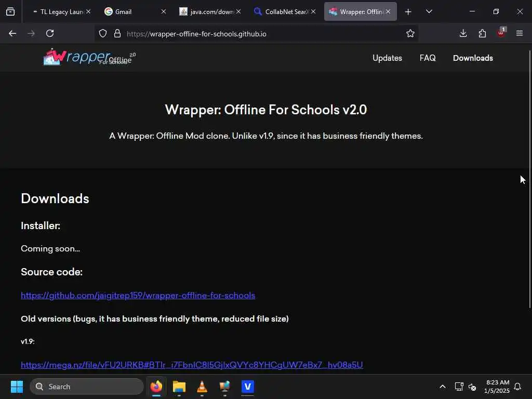Open the uBlock Origin extension icon
Viewport: 532px width, 399px height.
[501, 33]
